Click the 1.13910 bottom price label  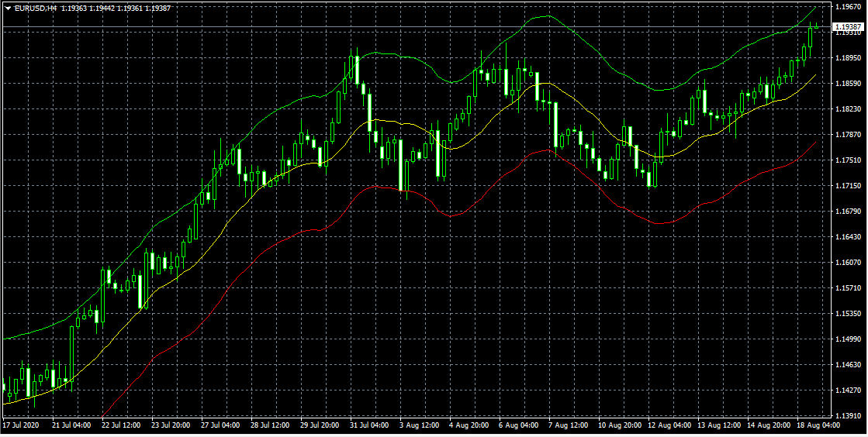(x=848, y=415)
